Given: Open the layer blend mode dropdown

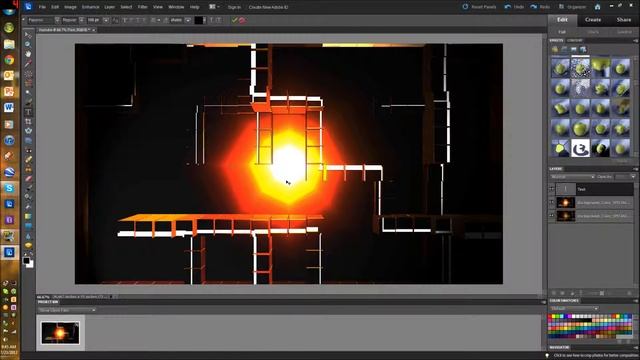Looking at the screenshot, I should pos(572,177).
